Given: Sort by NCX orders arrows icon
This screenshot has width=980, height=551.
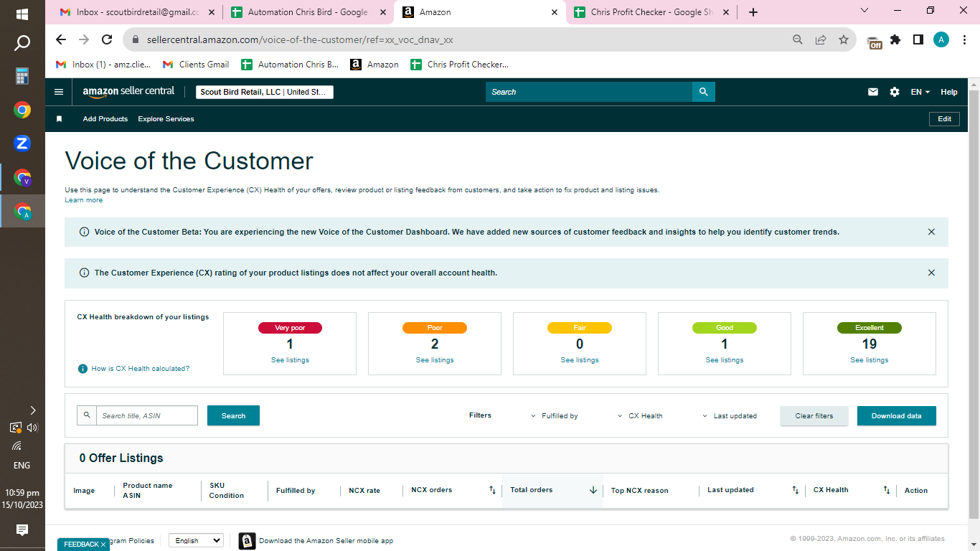Looking at the screenshot, I should (492, 490).
